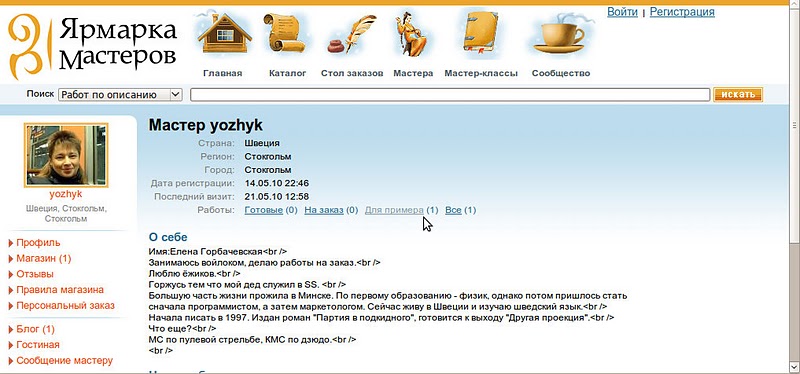Open the Регистрация link
The image size is (800, 374).
tap(682, 12)
